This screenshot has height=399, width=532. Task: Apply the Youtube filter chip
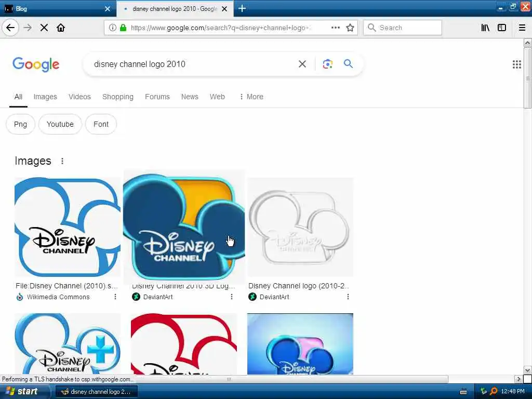(x=60, y=124)
